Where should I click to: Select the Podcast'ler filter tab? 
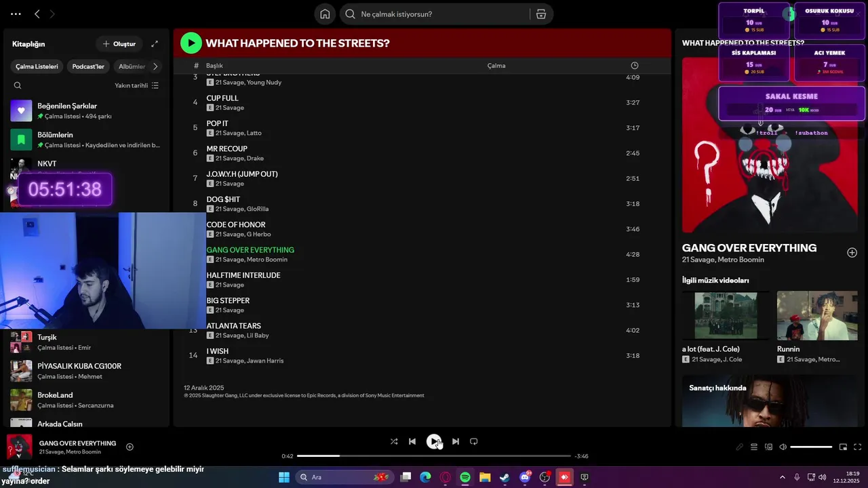pos(88,66)
